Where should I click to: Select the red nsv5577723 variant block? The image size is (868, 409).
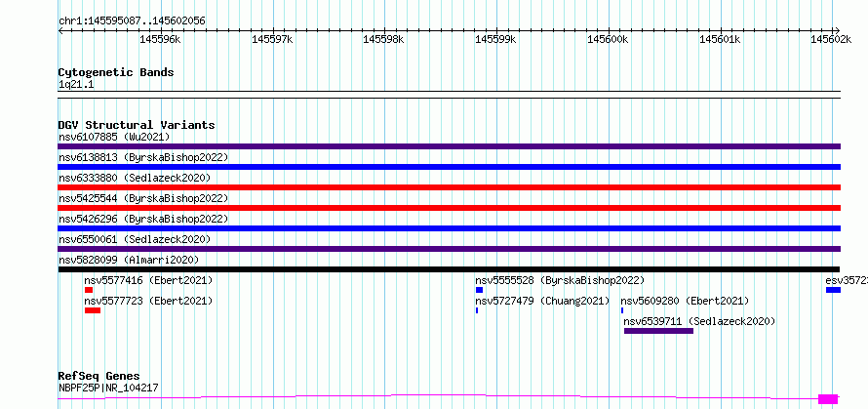[x=93, y=310]
